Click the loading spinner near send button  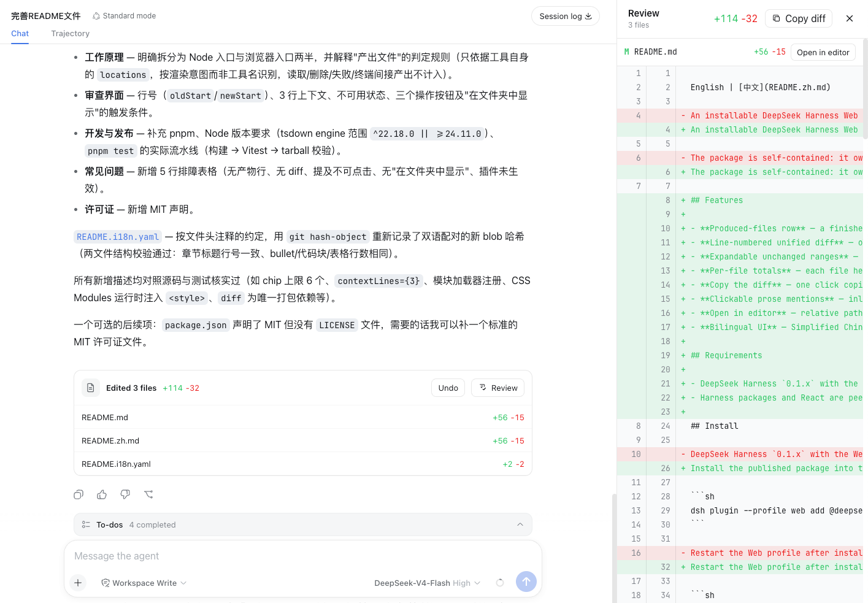[500, 583]
